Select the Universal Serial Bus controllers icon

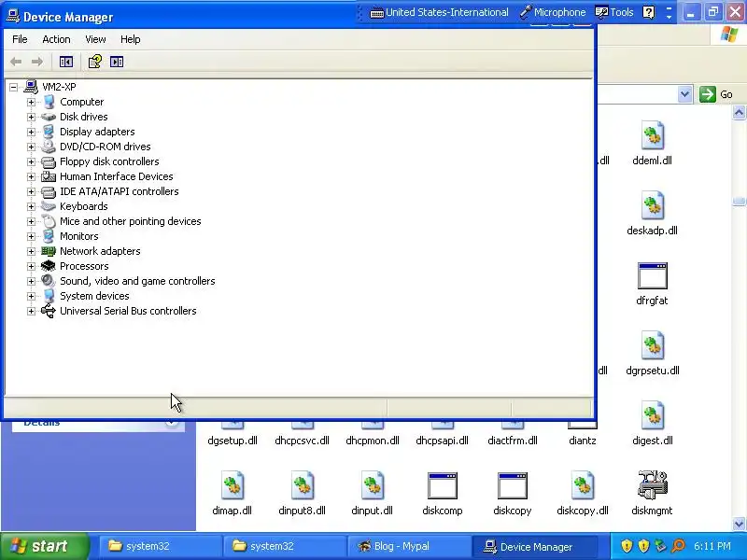pos(49,311)
